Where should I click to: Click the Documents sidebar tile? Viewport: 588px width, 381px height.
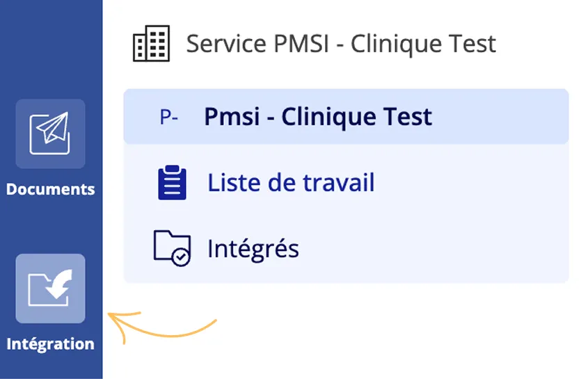coord(50,133)
